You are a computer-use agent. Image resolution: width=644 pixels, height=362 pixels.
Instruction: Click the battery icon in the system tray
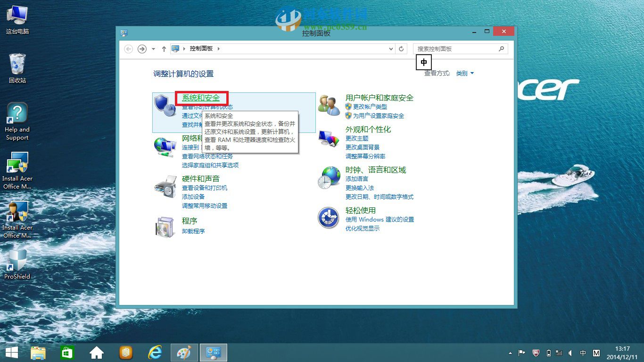[x=548, y=353]
